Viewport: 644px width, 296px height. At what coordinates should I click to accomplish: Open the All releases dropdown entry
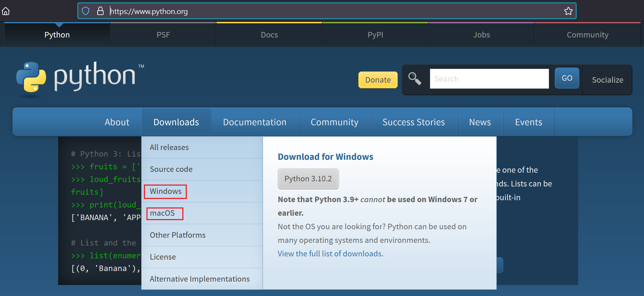tap(169, 147)
